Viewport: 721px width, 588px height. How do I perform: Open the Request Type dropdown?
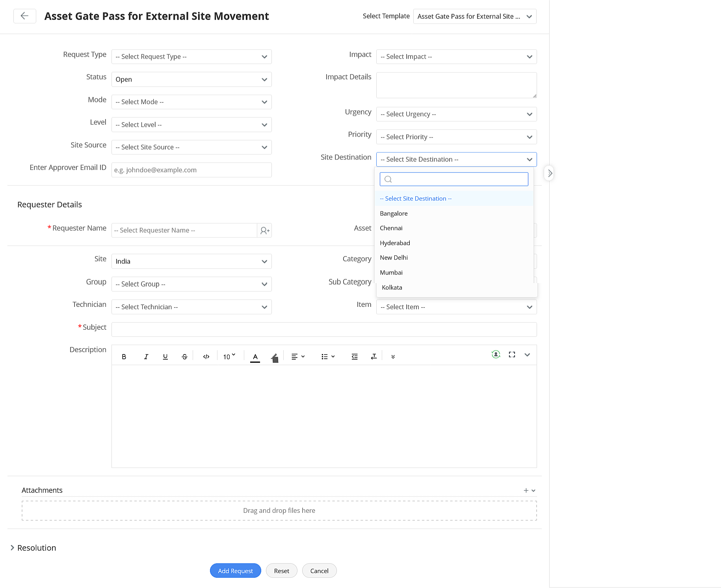click(x=191, y=57)
